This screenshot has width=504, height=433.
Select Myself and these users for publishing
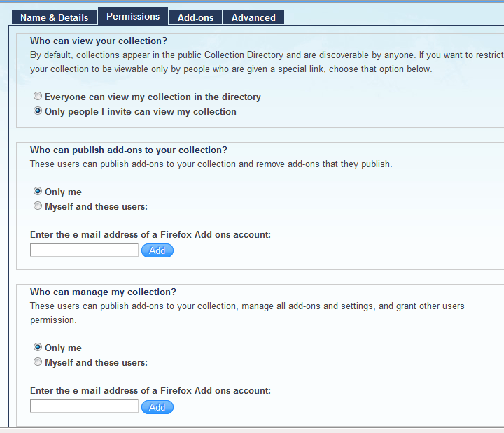point(38,206)
